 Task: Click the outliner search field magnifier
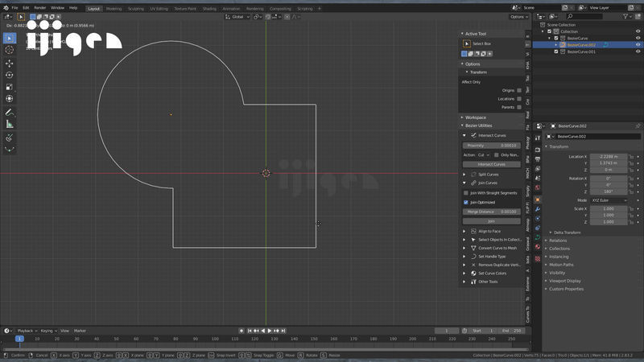(x=570, y=16)
